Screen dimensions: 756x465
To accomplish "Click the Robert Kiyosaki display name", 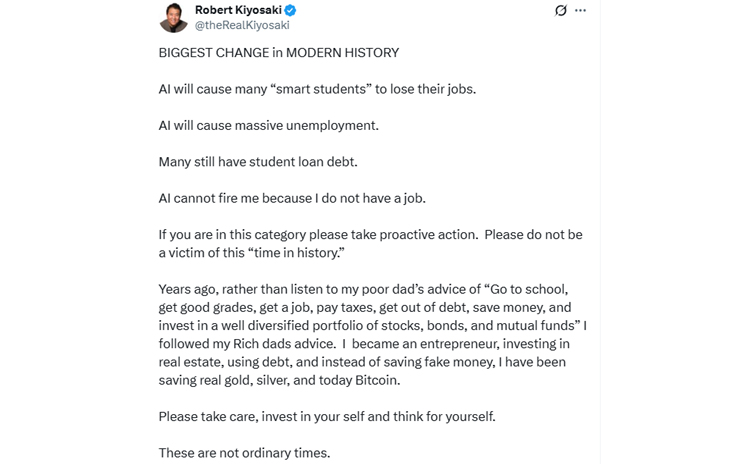I will (x=238, y=10).
